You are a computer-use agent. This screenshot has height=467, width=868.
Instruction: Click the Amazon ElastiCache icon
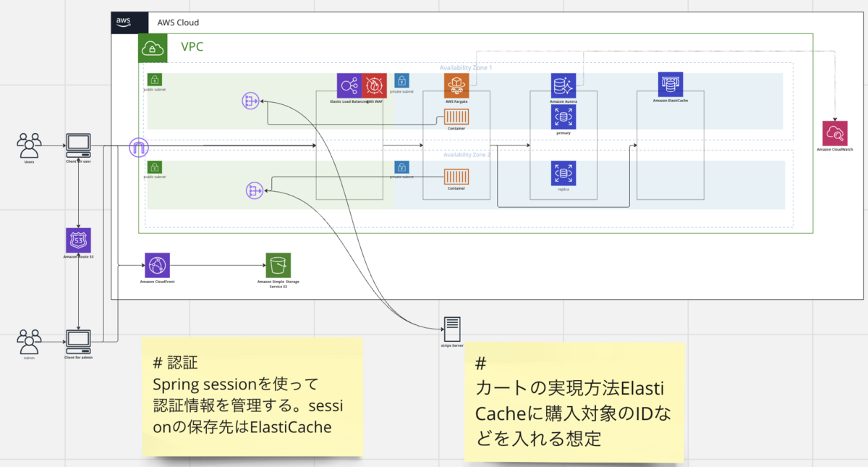pos(670,85)
